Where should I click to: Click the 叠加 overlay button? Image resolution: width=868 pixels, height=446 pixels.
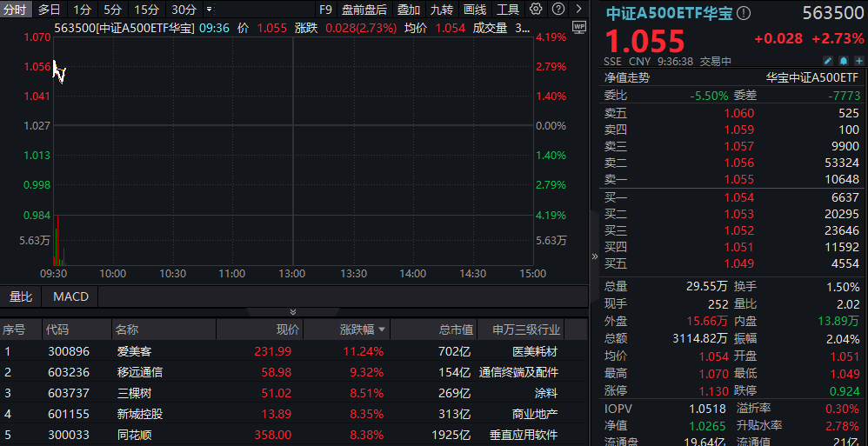click(409, 10)
